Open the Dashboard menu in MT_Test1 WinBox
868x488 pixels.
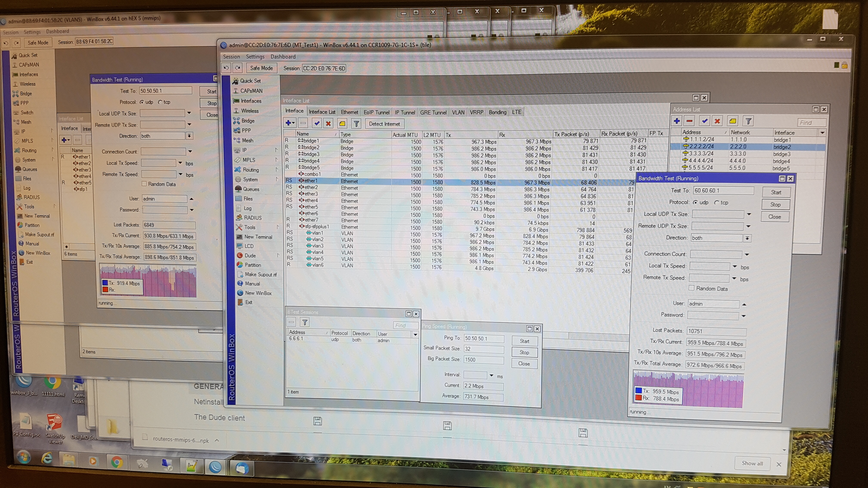click(x=283, y=57)
